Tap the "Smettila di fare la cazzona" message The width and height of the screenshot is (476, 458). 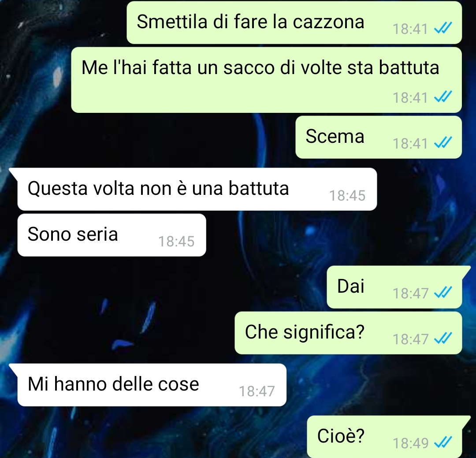pos(294,22)
